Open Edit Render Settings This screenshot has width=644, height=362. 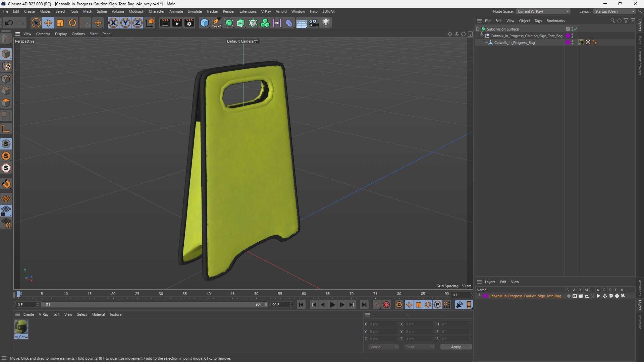point(189,23)
